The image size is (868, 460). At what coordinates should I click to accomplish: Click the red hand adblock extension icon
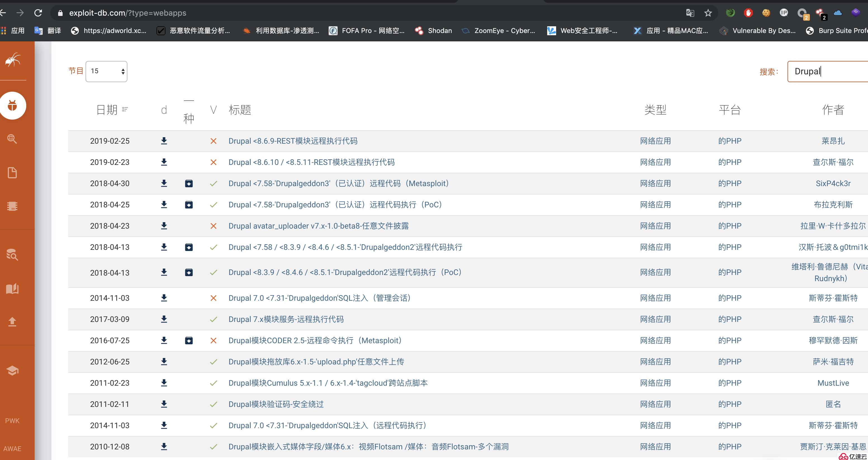pos(748,13)
